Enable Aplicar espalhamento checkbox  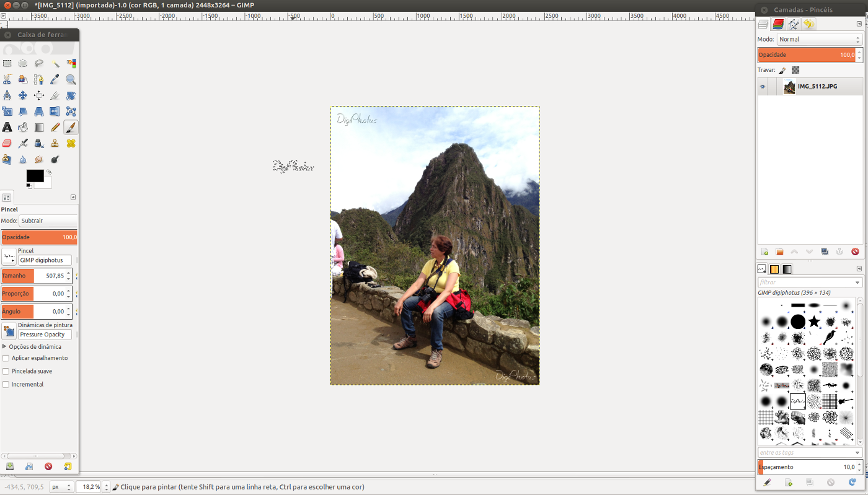[x=6, y=358]
